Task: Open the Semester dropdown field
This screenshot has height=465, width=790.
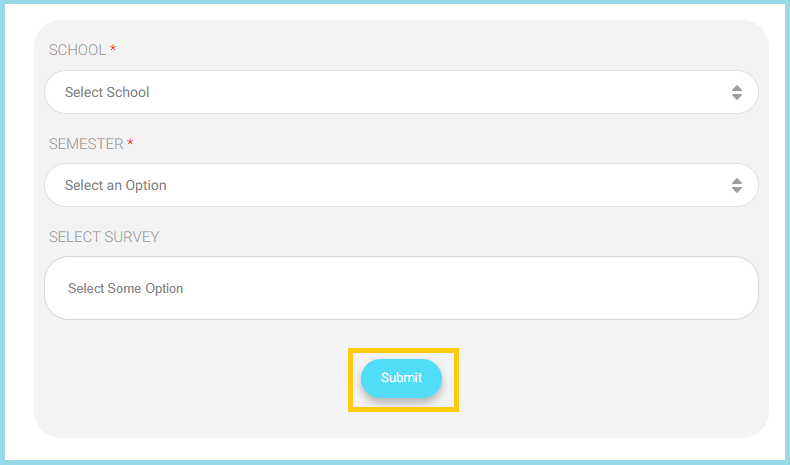Action: pyautogui.click(x=400, y=185)
